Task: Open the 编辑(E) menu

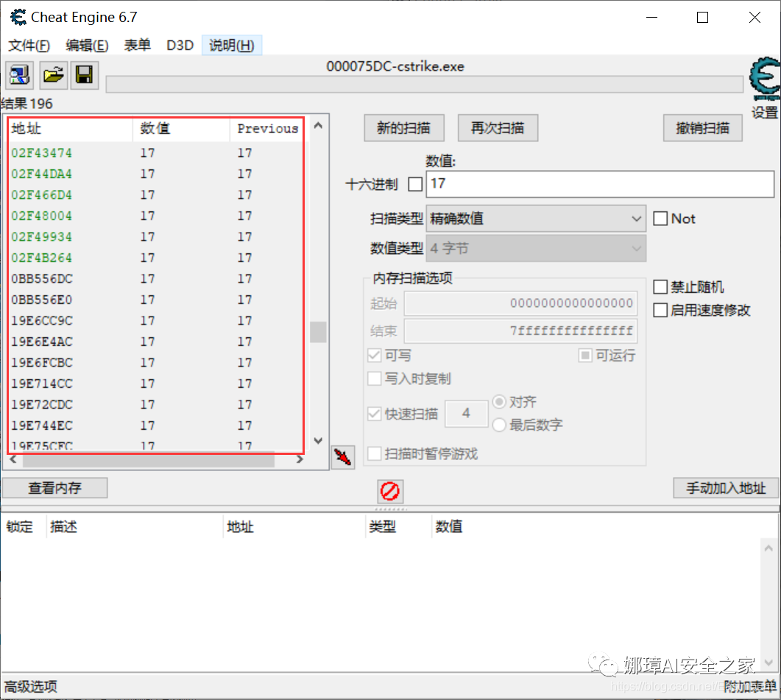Action: click(x=87, y=46)
